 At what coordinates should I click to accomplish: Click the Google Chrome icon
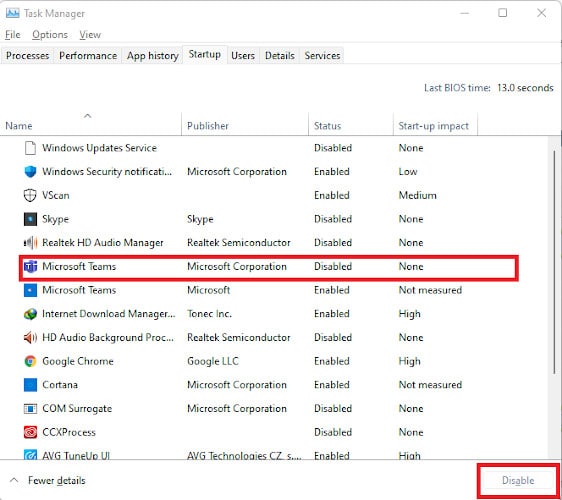tap(30, 361)
